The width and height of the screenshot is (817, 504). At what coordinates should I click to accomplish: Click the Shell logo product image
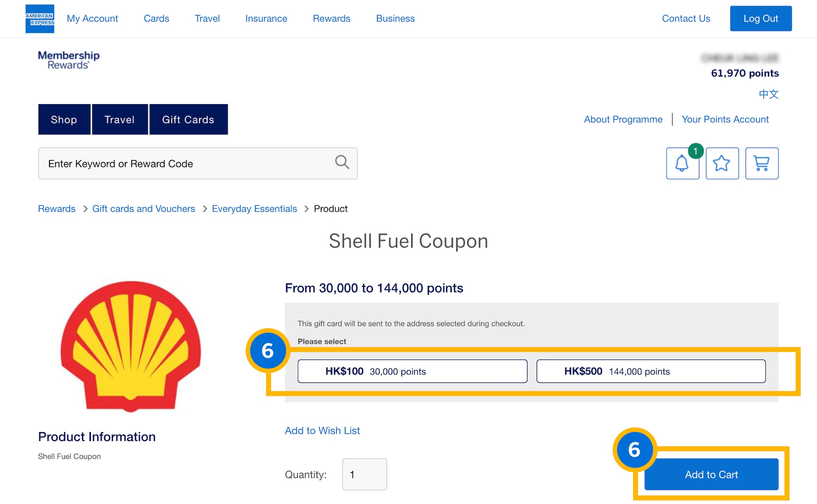click(131, 346)
